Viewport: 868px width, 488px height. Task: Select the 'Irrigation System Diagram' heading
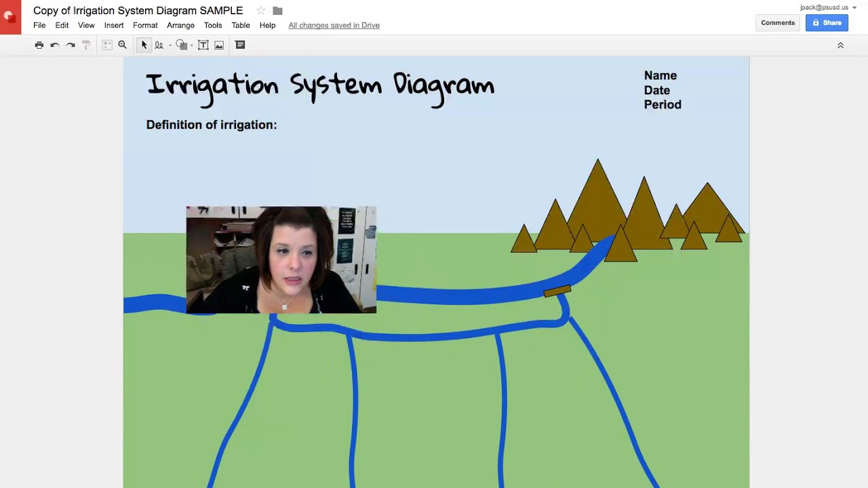[x=320, y=87]
